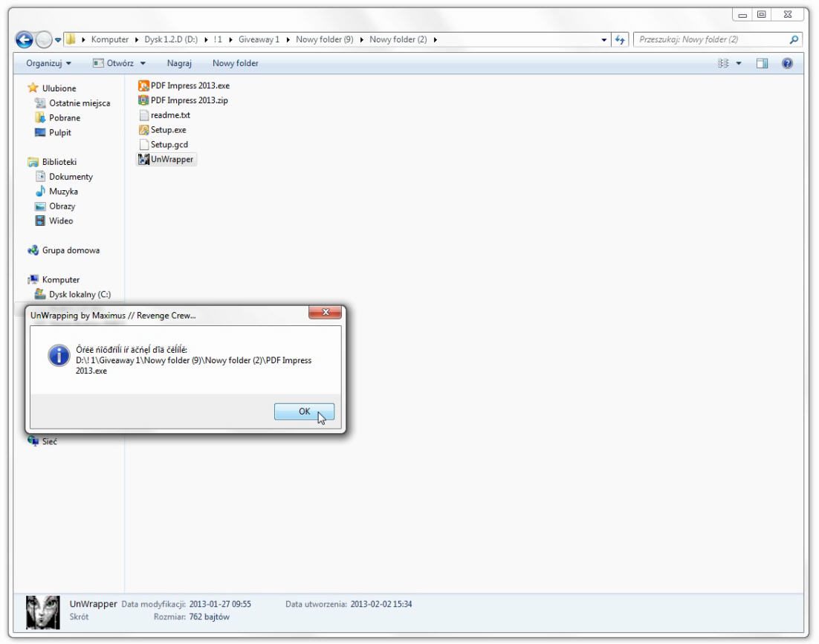The image size is (819, 644).
Task: Expand the arrow after Nowy folder (2) breadcrumb
Action: [x=435, y=39]
